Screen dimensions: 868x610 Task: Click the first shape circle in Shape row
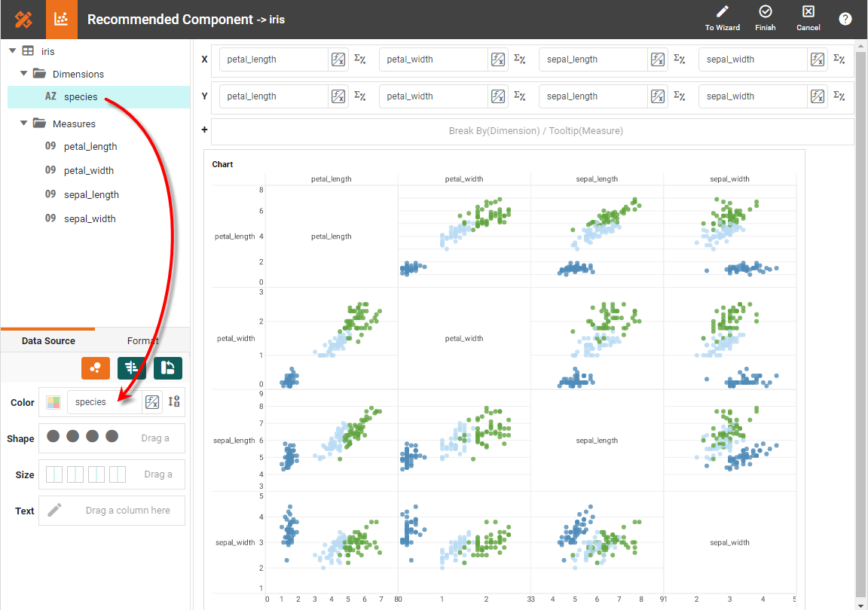point(53,436)
